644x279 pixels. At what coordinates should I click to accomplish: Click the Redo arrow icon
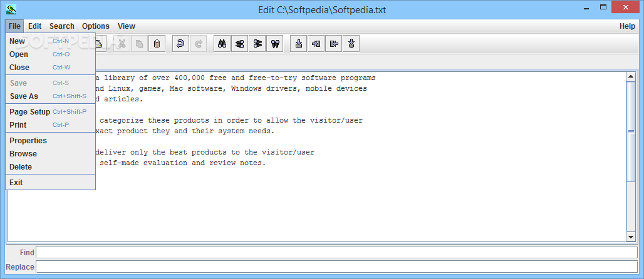(x=199, y=44)
